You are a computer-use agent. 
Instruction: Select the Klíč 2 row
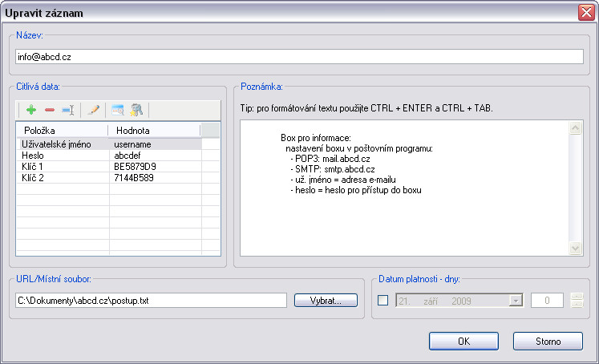coord(109,178)
